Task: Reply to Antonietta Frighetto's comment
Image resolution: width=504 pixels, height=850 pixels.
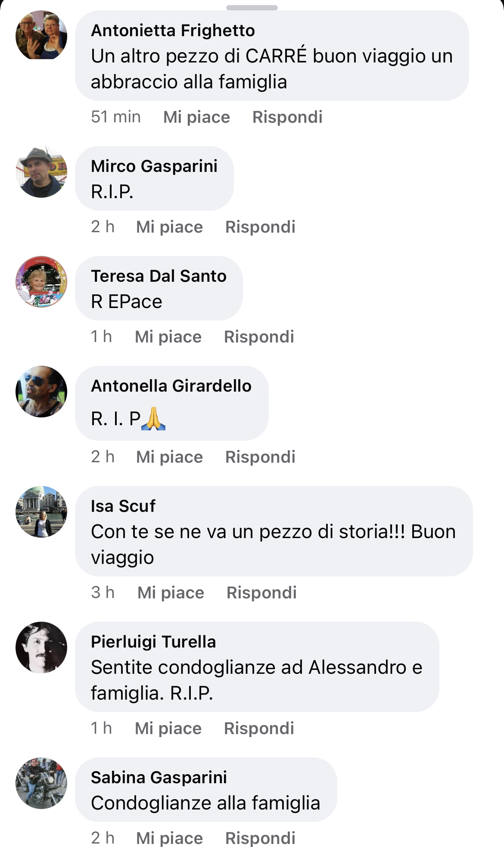Action: click(287, 117)
